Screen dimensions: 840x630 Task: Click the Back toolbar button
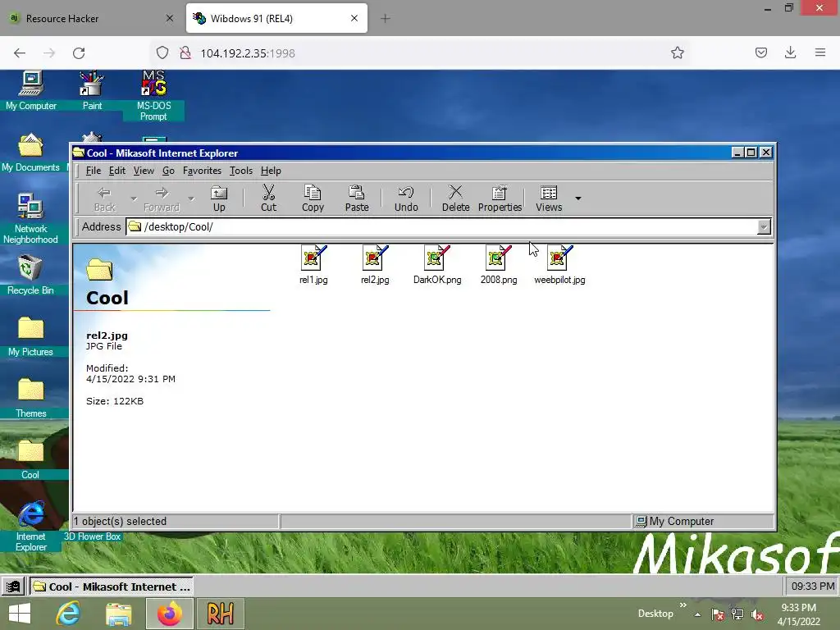104,199
